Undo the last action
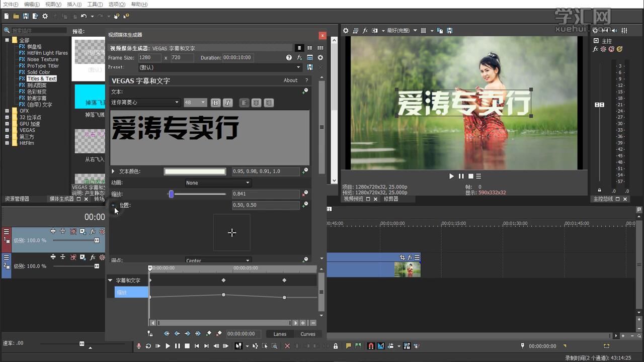 coord(84,16)
